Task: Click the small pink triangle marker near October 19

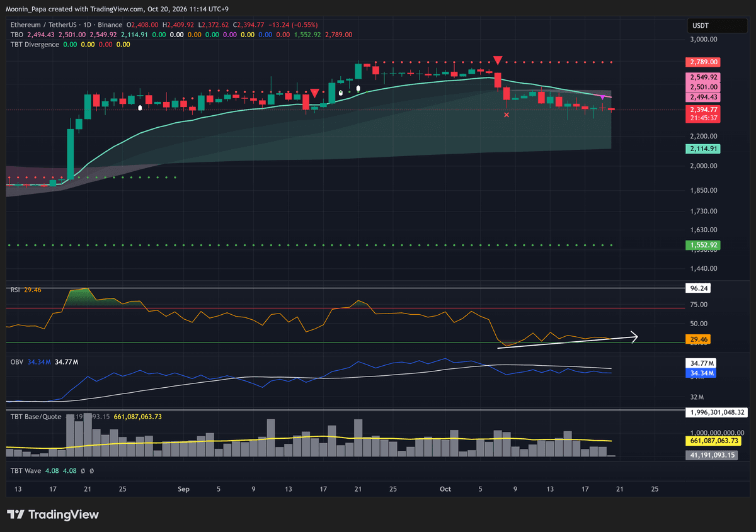Action: click(x=603, y=97)
